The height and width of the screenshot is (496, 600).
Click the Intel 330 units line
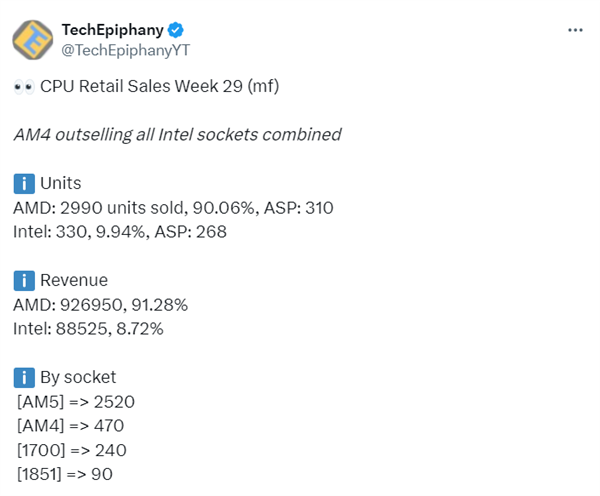120,232
